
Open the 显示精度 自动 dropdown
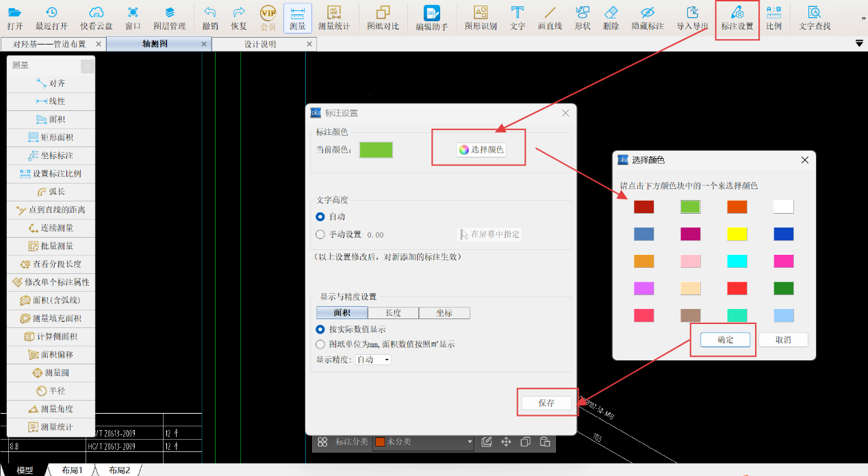(x=373, y=360)
